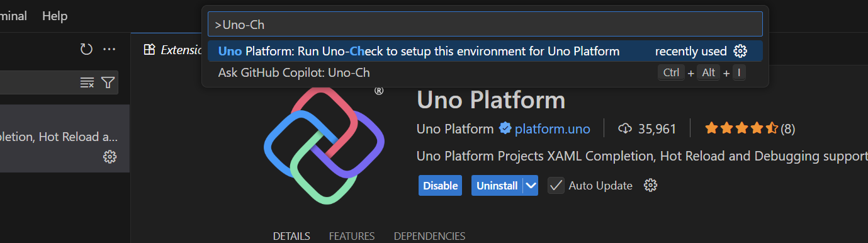Click the command palette input field
This screenshot has width=868, height=243.
[485, 25]
